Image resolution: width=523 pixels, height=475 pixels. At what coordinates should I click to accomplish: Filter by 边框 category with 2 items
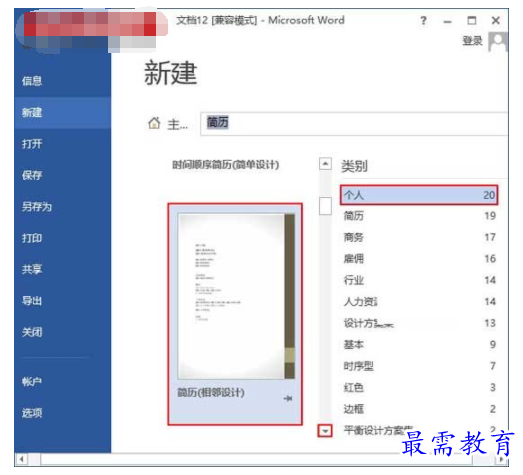(419, 409)
